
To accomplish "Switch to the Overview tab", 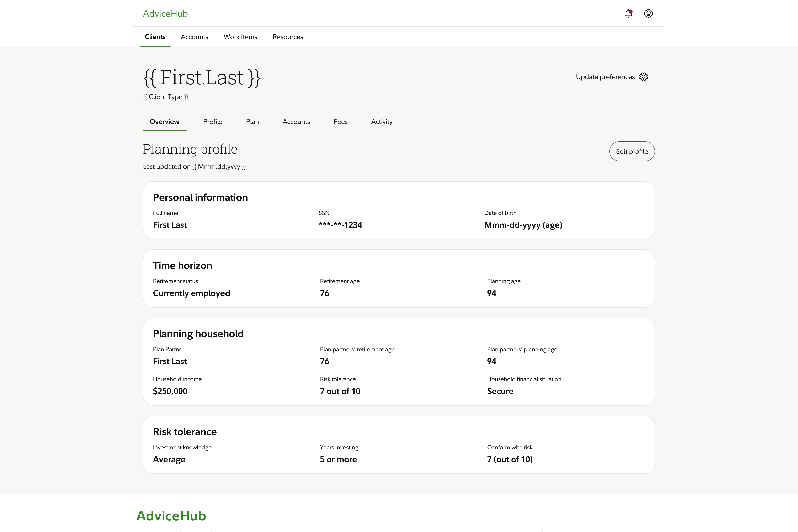I will 165,121.
